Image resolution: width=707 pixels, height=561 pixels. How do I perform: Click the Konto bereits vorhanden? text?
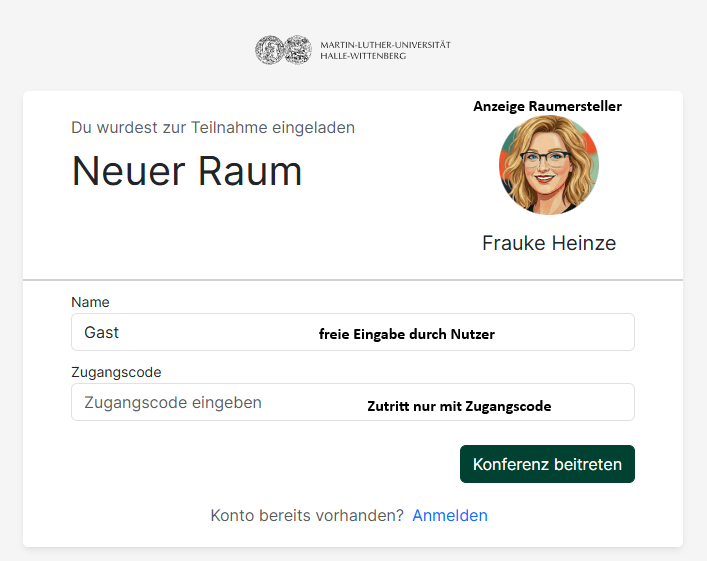[x=307, y=515]
